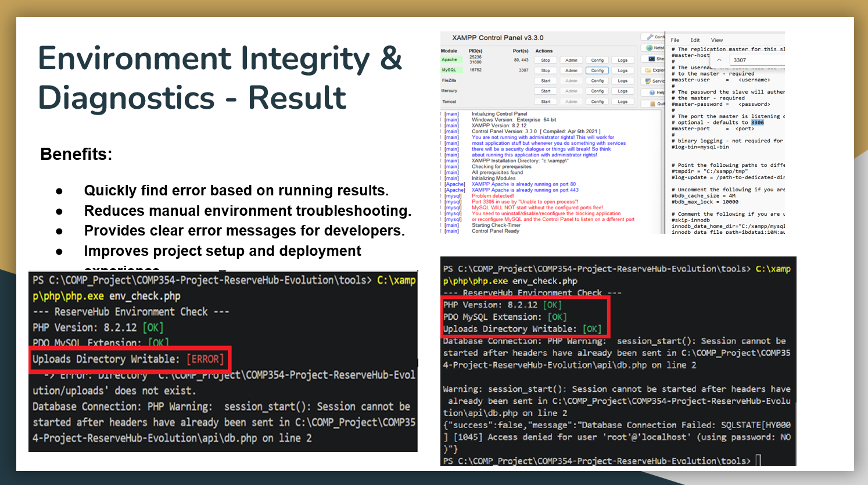The height and width of the screenshot is (485, 868).
Task: Click Quit in the XAMPP sidebar
Action: [654, 104]
